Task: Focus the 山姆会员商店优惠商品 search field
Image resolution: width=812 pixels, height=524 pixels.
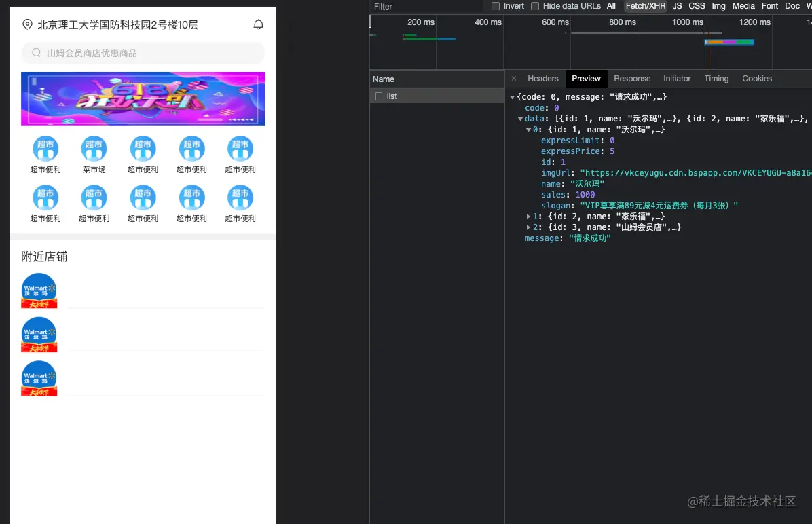Action: point(143,53)
